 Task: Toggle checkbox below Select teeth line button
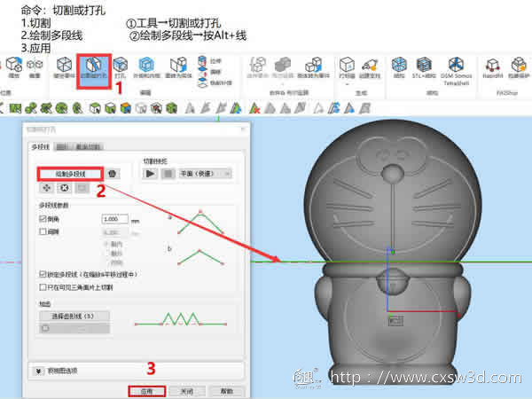pyautogui.click(x=46, y=328)
